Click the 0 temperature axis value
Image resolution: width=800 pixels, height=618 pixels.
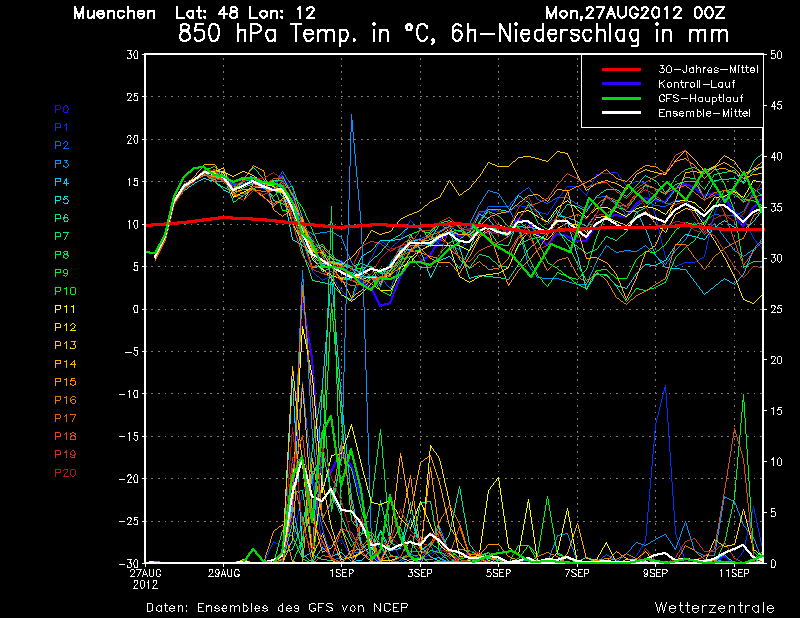tap(136, 309)
